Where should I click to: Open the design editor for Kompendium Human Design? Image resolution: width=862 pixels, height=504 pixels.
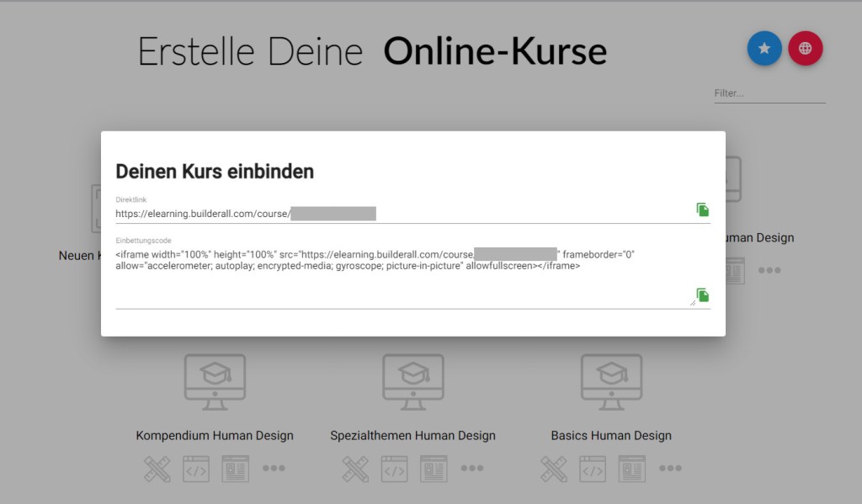(157, 469)
